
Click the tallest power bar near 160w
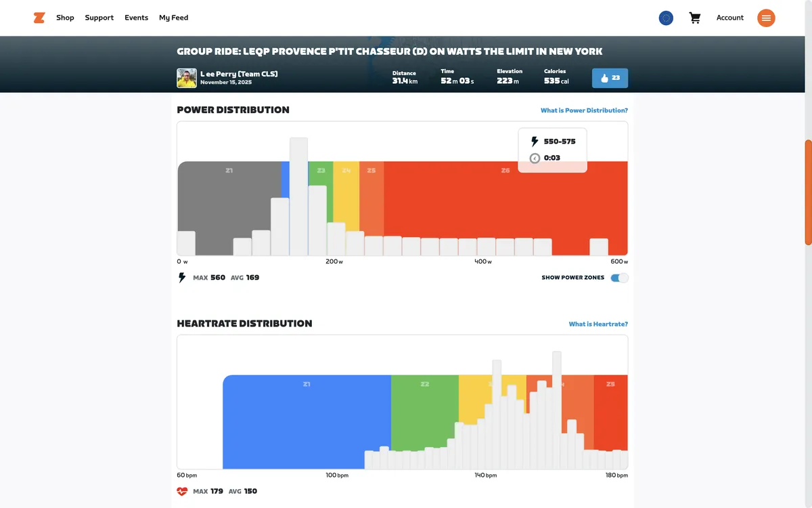coord(298,196)
